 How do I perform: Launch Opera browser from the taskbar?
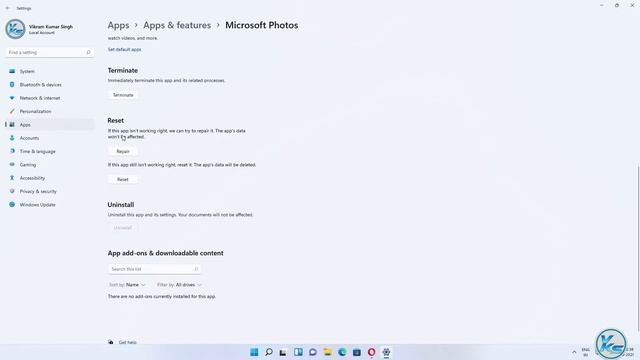pyautogui.click(x=371, y=352)
